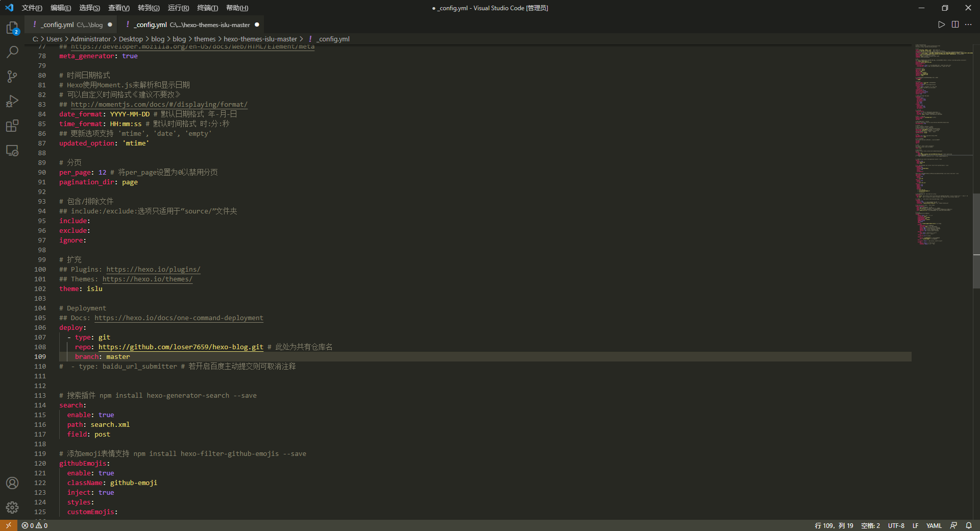Click line number 114 in the gutter
This screenshot has height=531, width=980.
40,405
